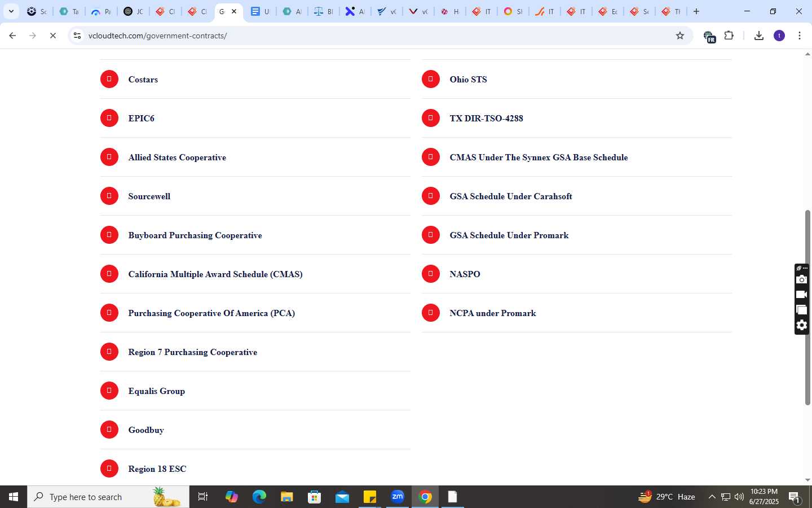The width and height of the screenshot is (812, 508).
Task: Open the Allied States Cooperative entry
Action: (x=177, y=157)
